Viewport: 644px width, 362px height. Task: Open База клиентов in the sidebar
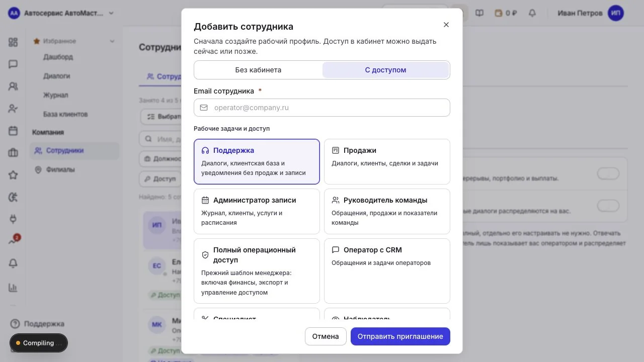(x=65, y=114)
